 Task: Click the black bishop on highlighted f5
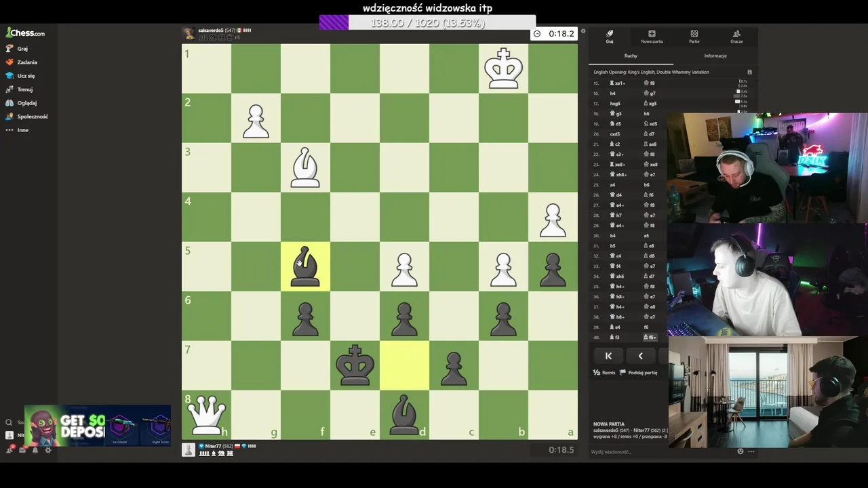[305, 266]
